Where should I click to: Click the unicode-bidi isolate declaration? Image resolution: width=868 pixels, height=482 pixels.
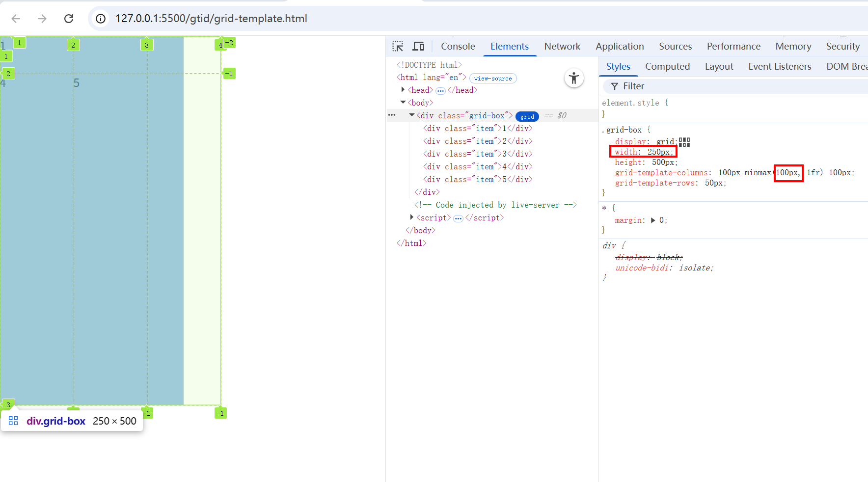pyautogui.click(x=664, y=268)
